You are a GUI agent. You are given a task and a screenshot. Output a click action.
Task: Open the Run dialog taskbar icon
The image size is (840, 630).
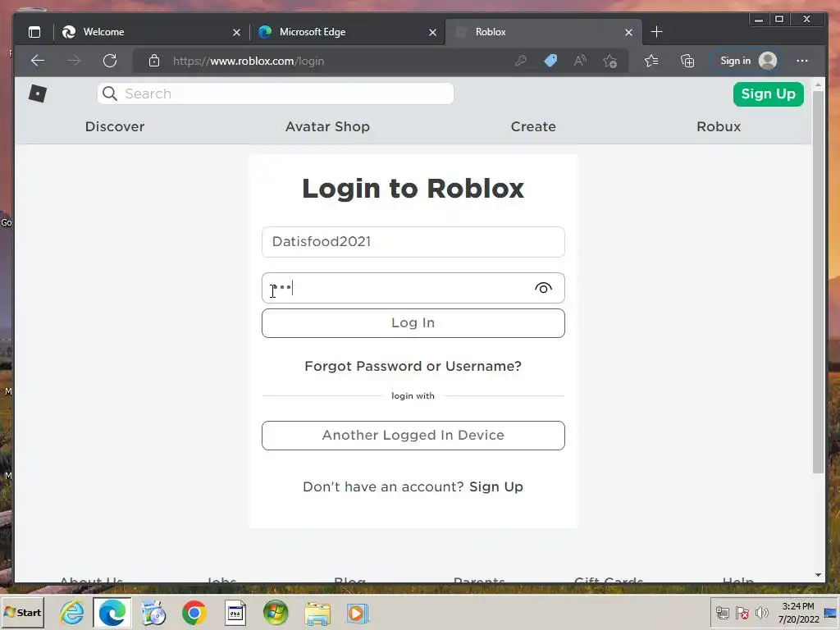[235, 613]
